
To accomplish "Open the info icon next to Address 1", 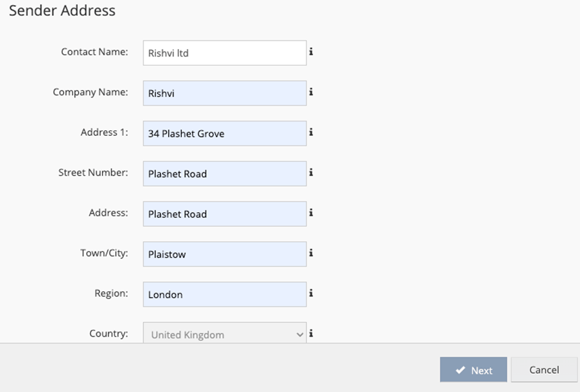I will point(311,133).
